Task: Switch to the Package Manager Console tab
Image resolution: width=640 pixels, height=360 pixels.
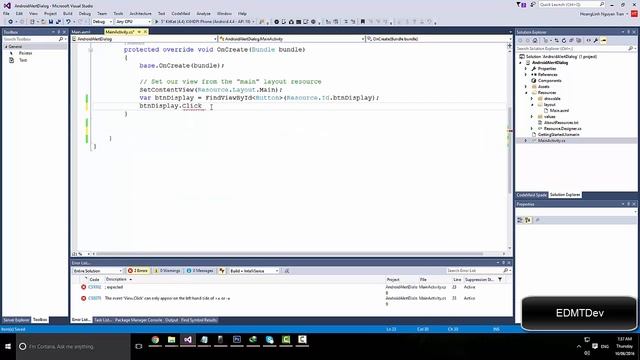Action: tap(138, 320)
